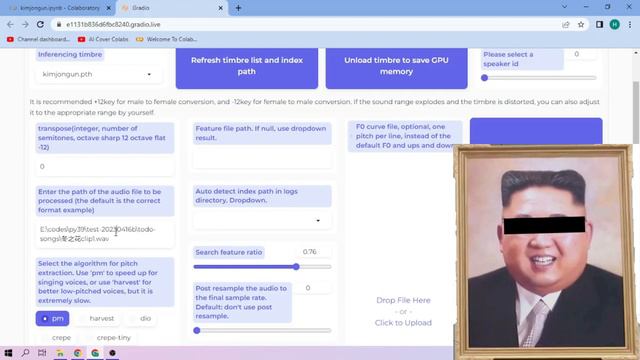The width and height of the screenshot is (640, 360).
Task: Select the crepe-tiny pitch extraction option
Action: [x=109, y=338]
